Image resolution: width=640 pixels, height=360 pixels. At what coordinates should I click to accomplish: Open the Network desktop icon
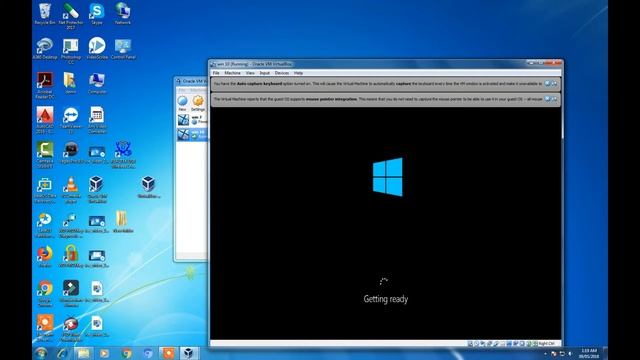coord(122,14)
